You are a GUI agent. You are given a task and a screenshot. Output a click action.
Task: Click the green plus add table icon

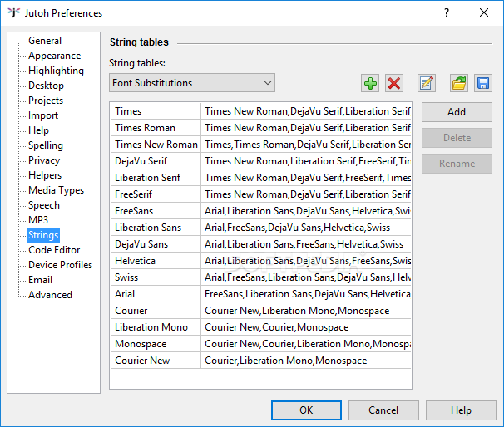click(x=370, y=83)
